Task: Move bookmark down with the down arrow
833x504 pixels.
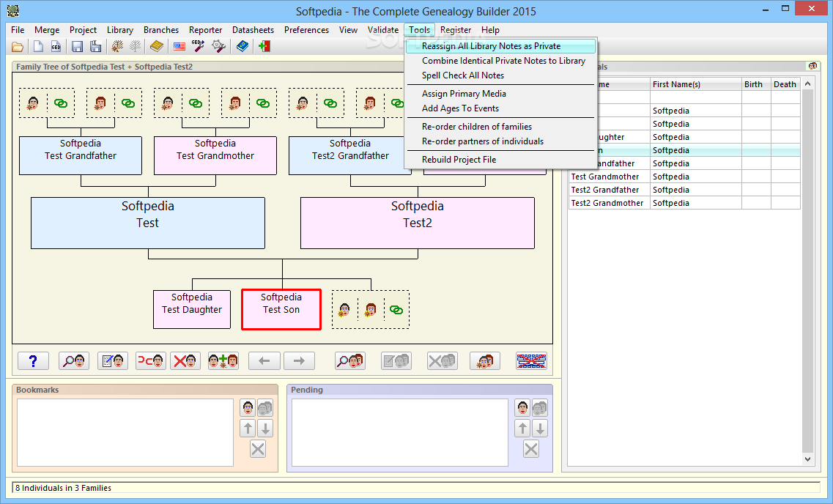Action: (x=266, y=428)
